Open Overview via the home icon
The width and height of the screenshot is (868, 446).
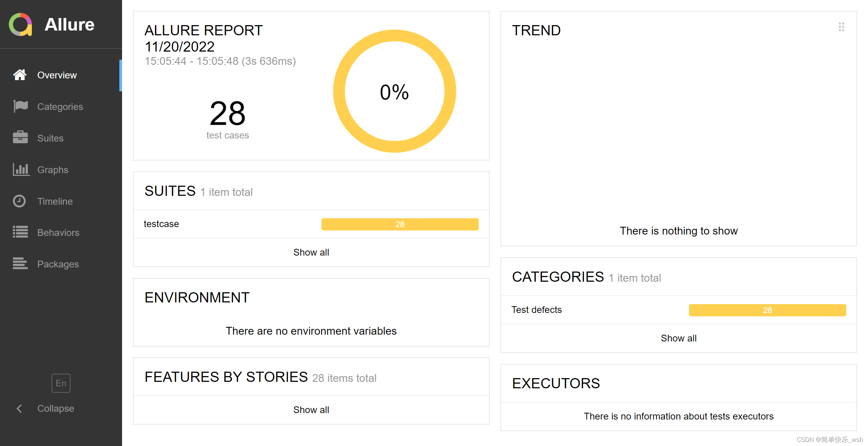(x=20, y=75)
